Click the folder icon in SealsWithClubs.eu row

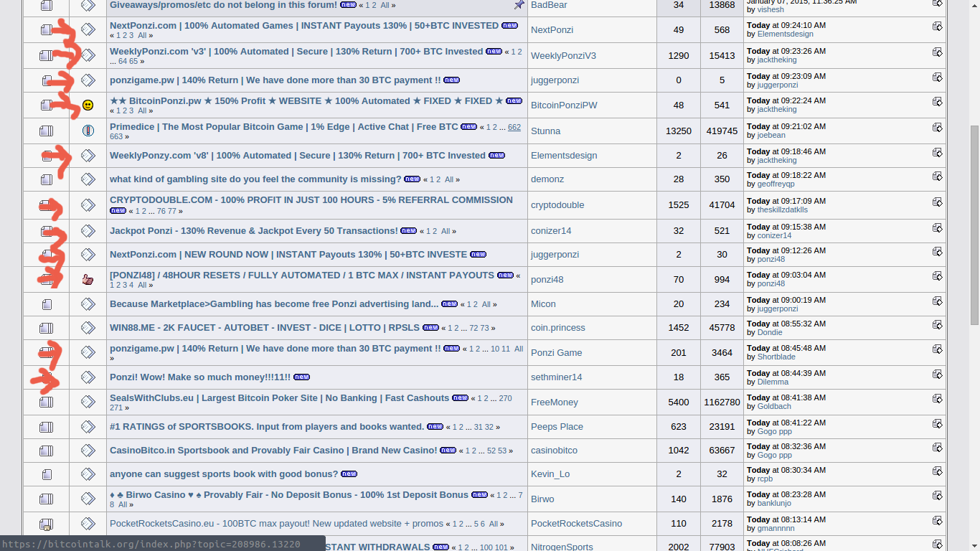[47, 402]
